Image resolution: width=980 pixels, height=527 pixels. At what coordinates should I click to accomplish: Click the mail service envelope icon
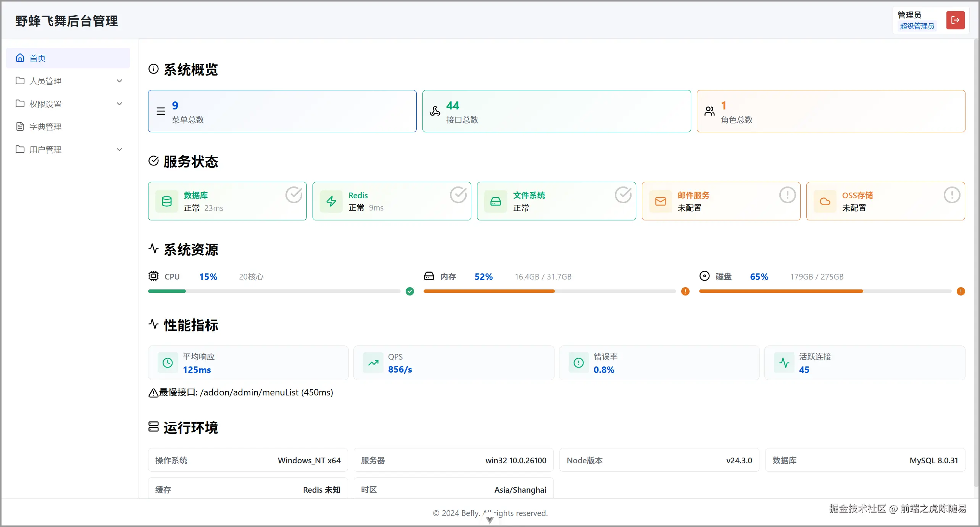coord(661,201)
